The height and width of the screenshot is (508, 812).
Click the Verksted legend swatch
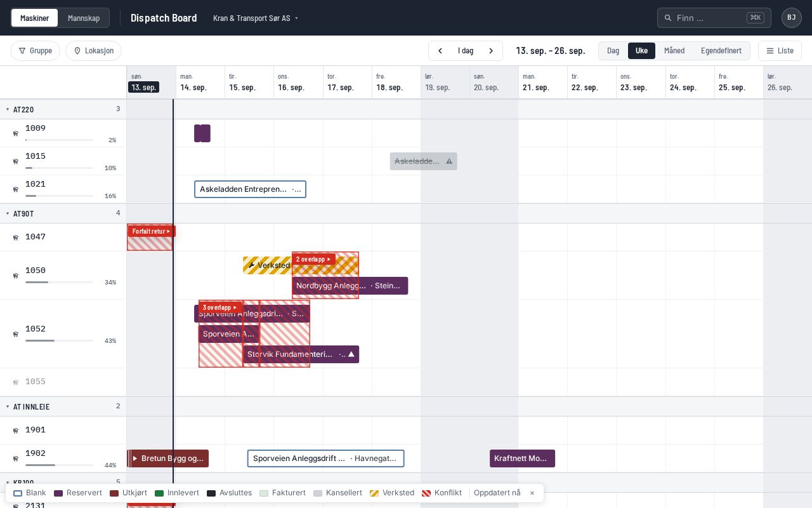pyautogui.click(x=374, y=493)
